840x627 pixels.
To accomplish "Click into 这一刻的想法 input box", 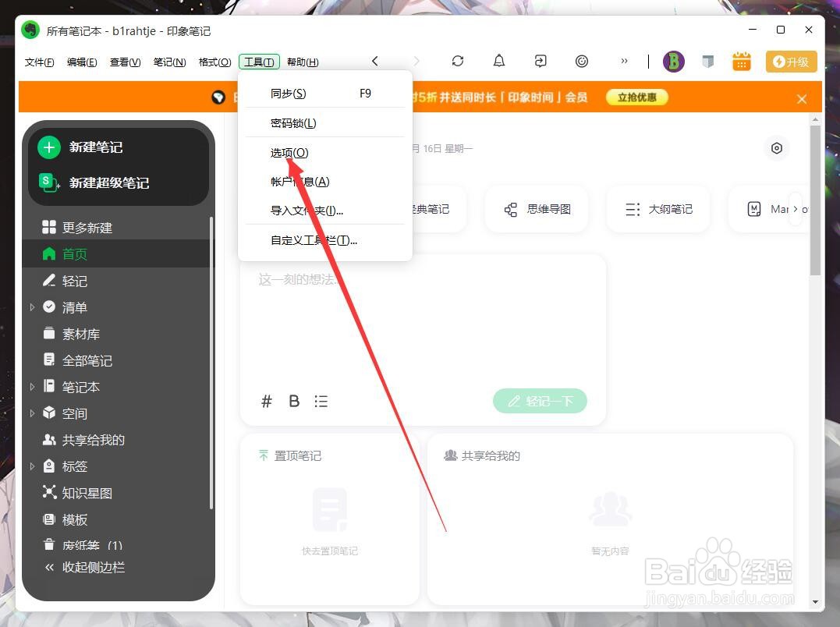I will [x=424, y=321].
